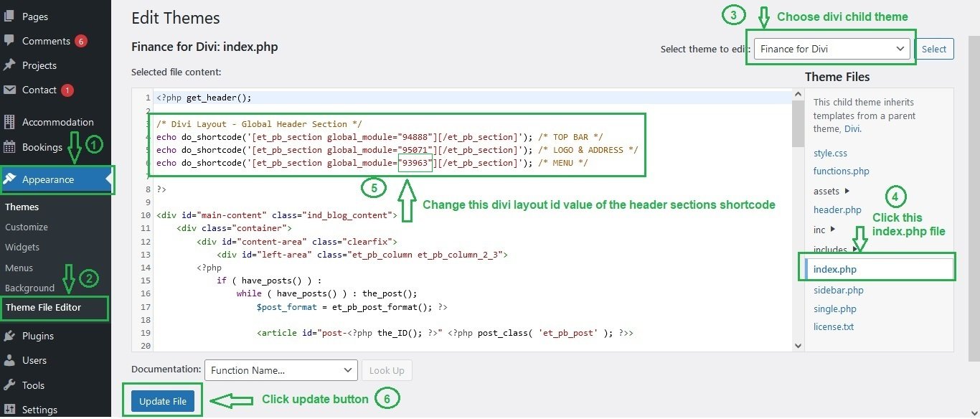Open Background submenu item

coord(29,288)
